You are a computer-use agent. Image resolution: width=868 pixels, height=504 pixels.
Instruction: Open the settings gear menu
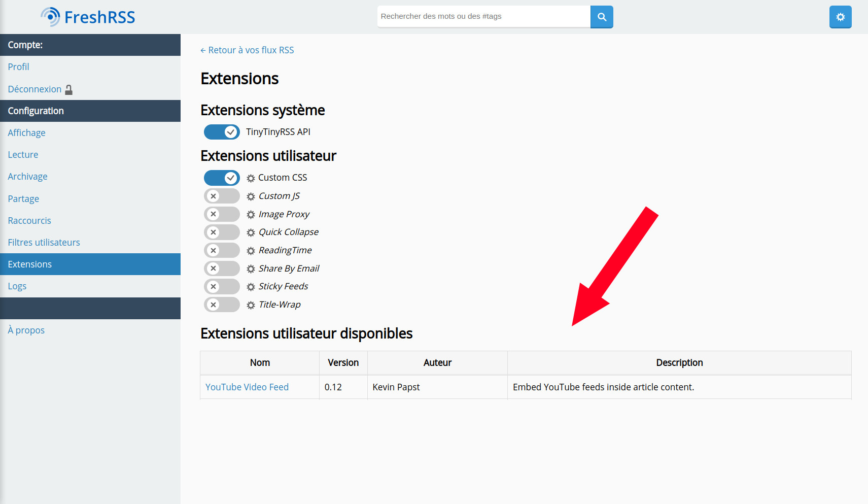[840, 17]
